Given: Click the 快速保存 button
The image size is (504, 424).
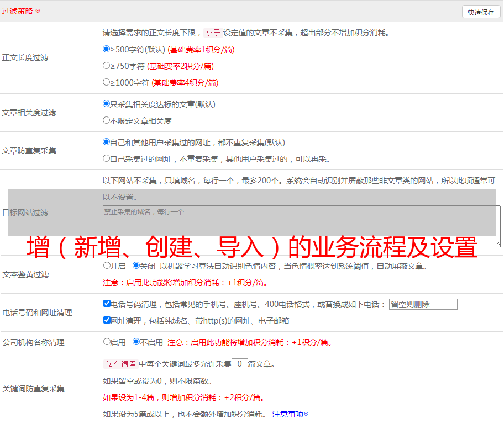Looking at the screenshot, I should 481,12.
